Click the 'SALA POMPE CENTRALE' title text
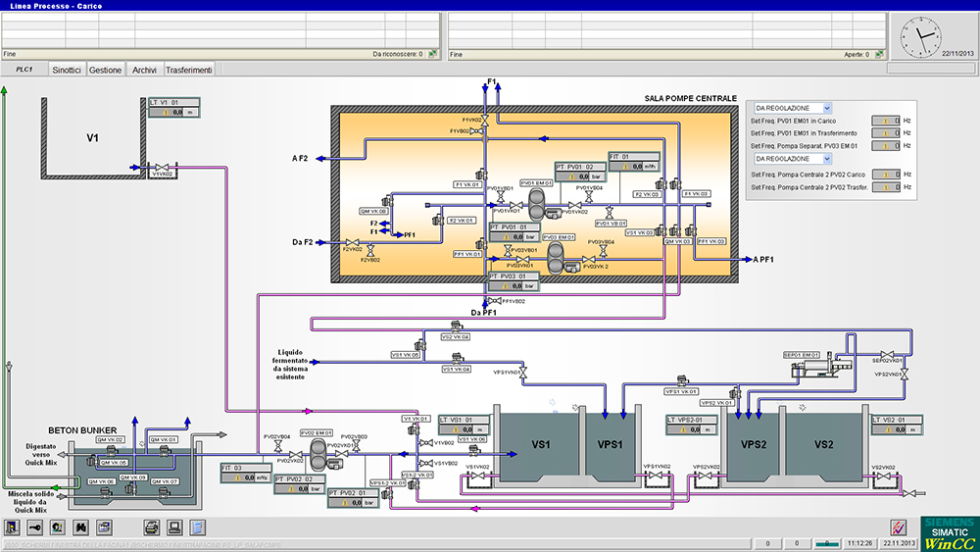The width and height of the screenshot is (980, 552). click(691, 99)
